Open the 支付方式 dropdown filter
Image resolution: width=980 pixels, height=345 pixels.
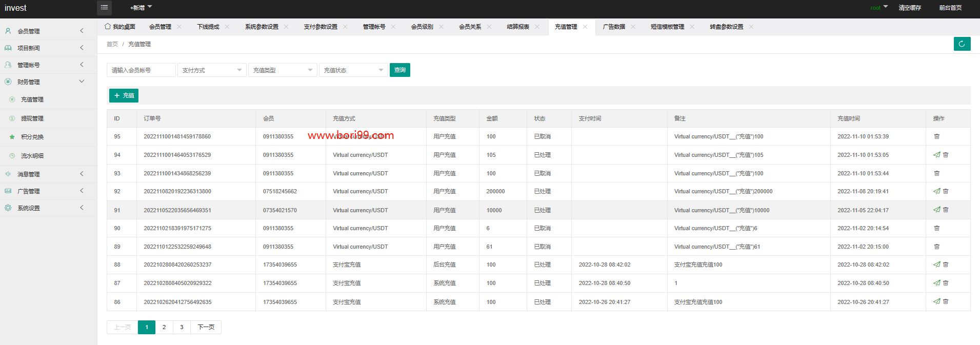point(212,70)
